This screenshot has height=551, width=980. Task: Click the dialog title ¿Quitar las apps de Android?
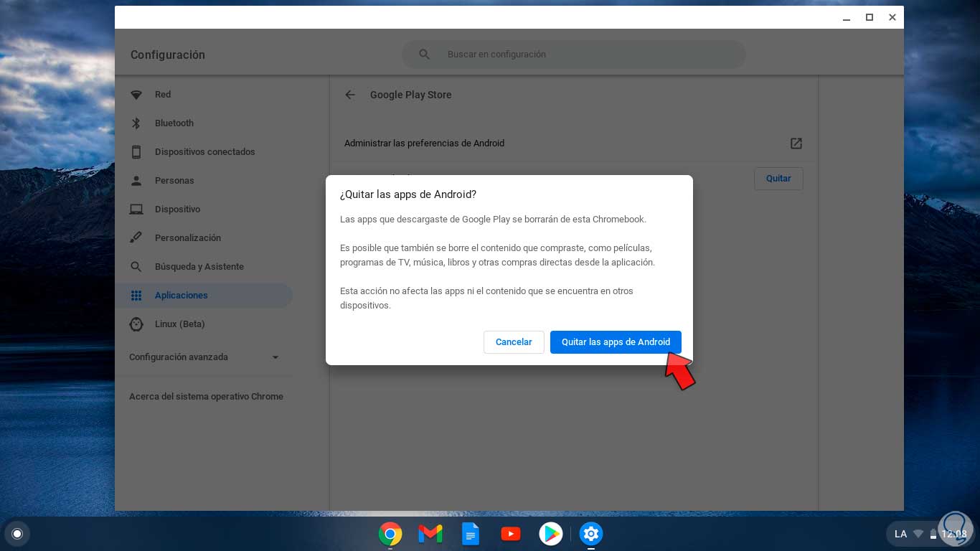408,194
